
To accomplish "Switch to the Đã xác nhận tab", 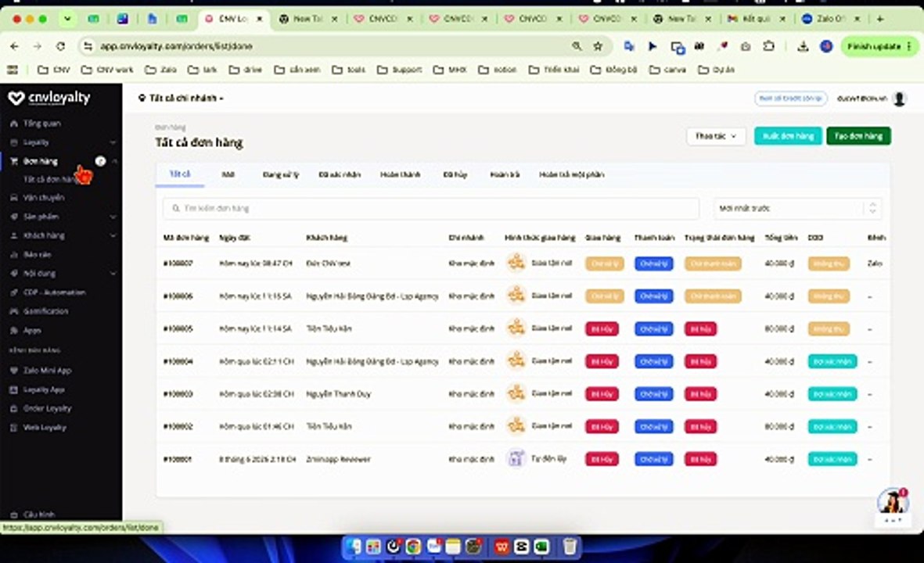I will point(340,175).
